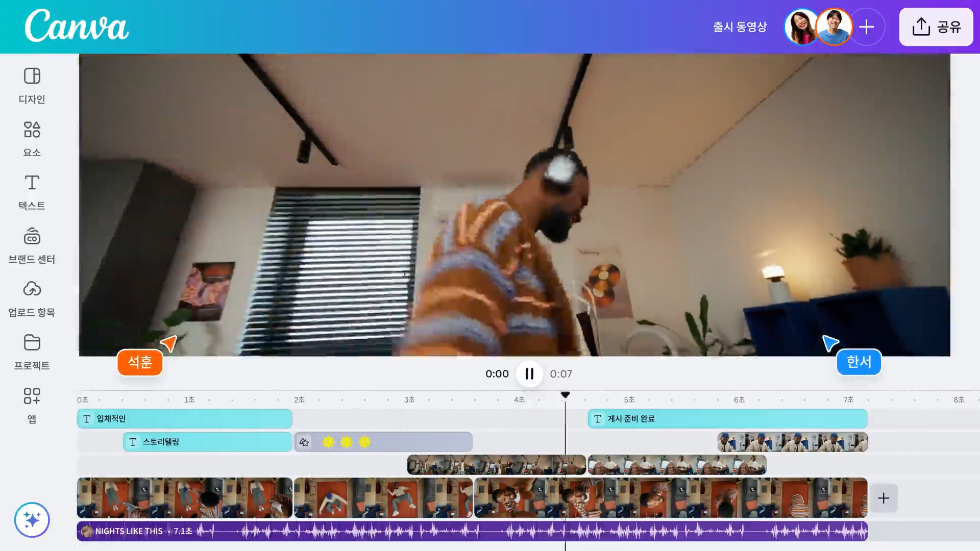Add a collaborator with the plus circle
The image size is (980, 551).
(x=866, y=27)
